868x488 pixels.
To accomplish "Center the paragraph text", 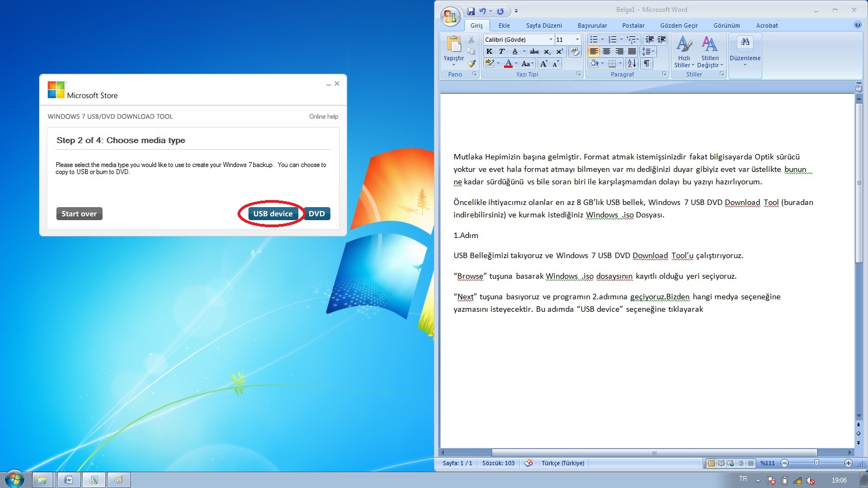I will pos(607,52).
